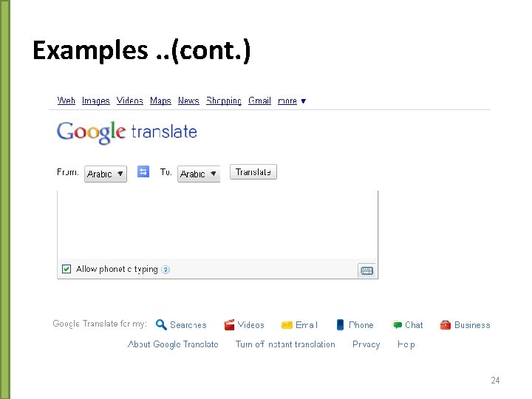Click the Email envelope icon
Screen dimensions: 532x399
[x=287, y=325]
